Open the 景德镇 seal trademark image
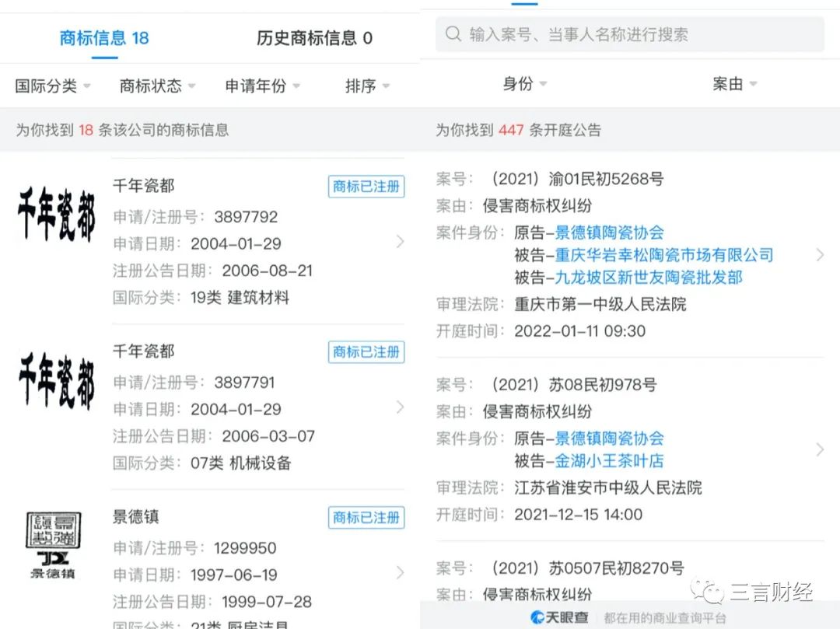This screenshot has width=840, height=629. point(53,545)
